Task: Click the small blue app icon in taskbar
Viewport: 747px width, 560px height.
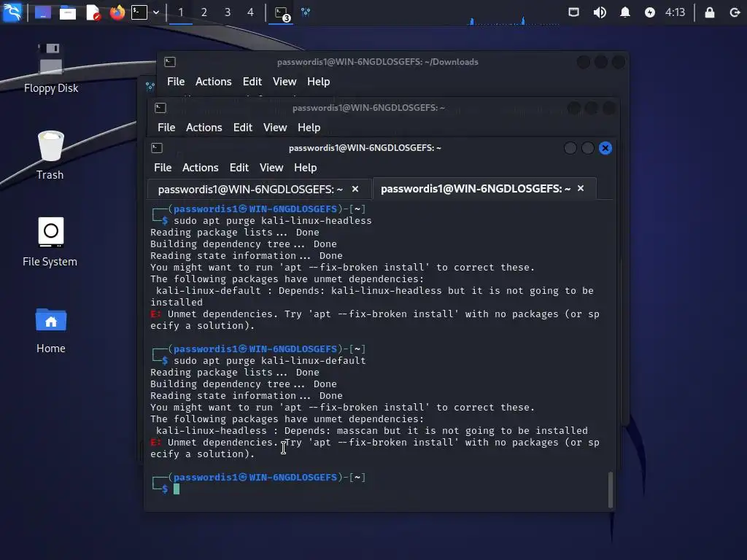Action: pyautogui.click(x=306, y=12)
